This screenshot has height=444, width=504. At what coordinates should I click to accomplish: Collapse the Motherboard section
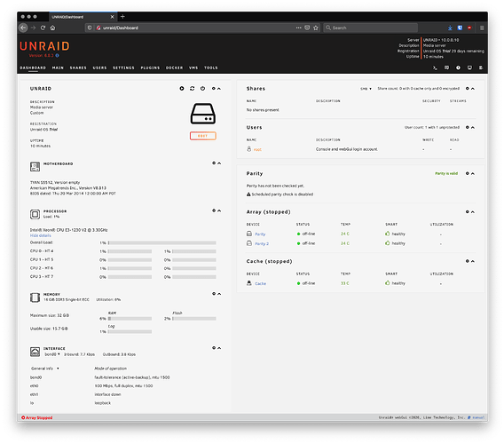pyautogui.click(x=219, y=163)
